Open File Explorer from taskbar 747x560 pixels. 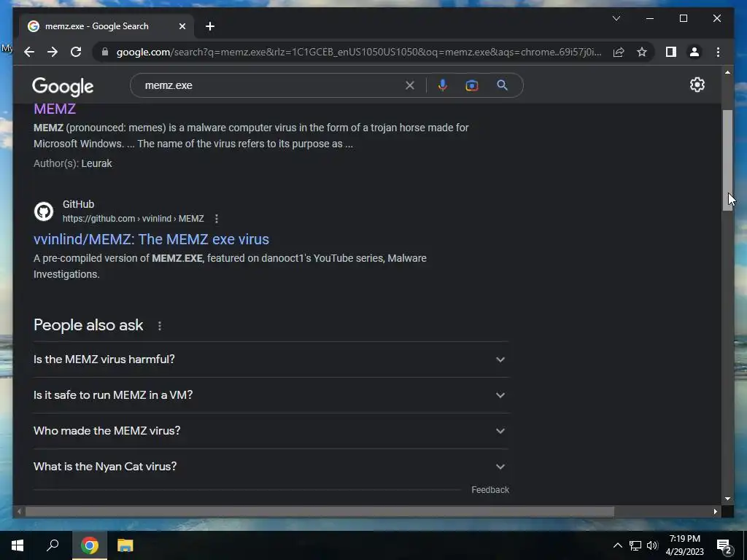[x=125, y=545]
